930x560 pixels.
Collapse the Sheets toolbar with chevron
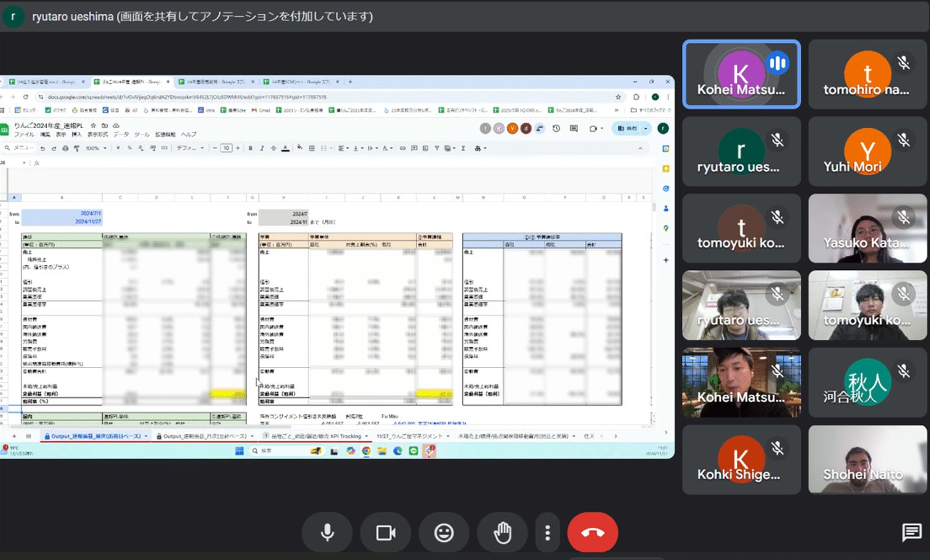[x=640, y=149]
